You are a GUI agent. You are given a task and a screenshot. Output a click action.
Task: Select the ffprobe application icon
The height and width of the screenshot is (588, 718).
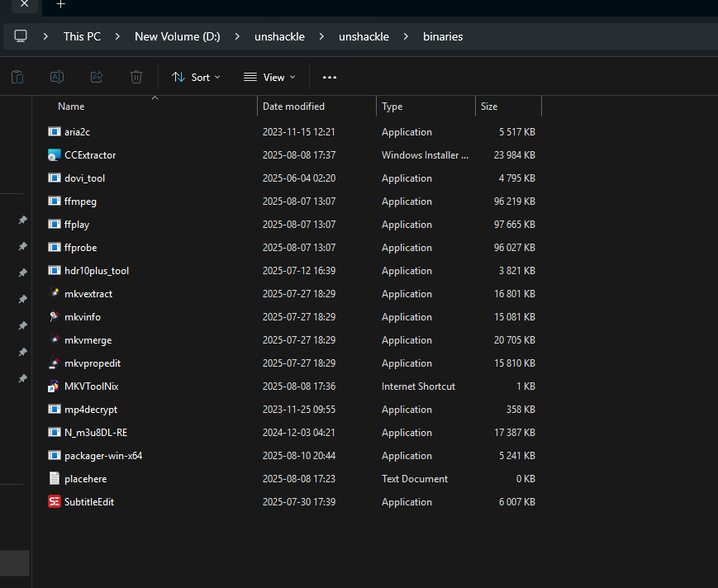point(55,247)
